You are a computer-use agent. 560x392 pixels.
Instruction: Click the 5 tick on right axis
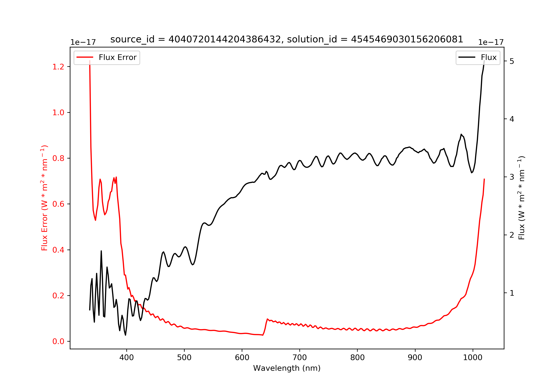coord(512,61)
